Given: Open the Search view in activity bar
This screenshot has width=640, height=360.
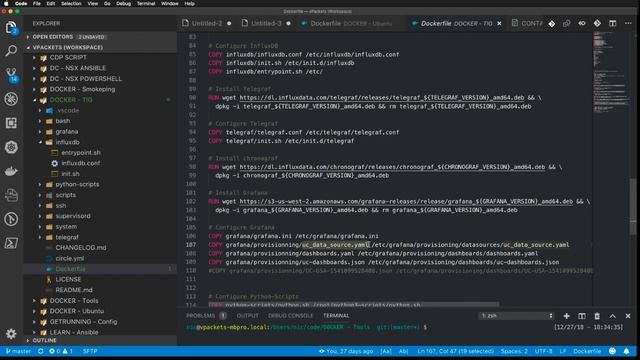Looking at the screenshot, I should 11,51.
